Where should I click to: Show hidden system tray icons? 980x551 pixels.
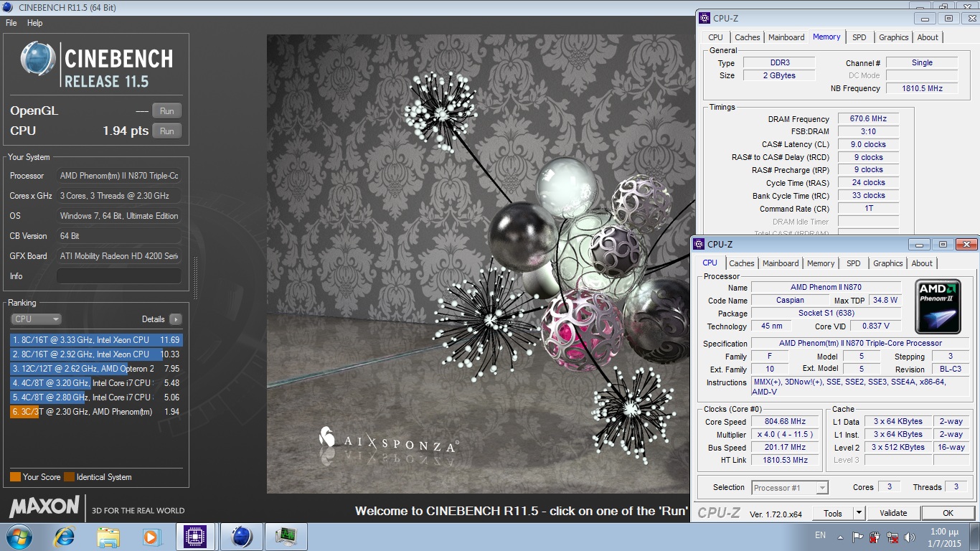coord(842,537)
